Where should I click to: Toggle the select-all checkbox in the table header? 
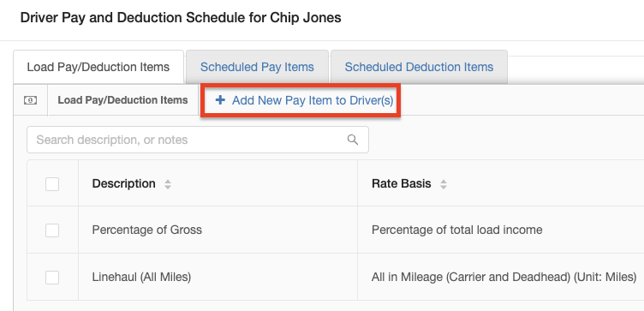52,184
